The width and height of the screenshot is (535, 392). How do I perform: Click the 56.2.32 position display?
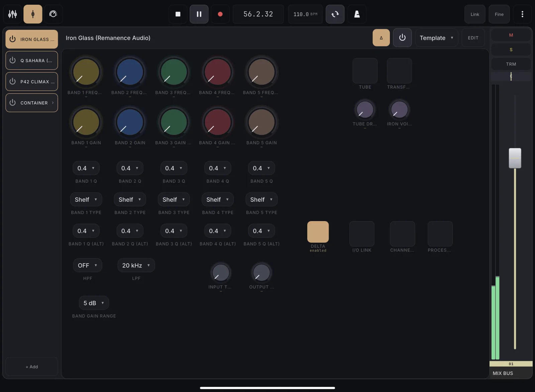point(258,14)
